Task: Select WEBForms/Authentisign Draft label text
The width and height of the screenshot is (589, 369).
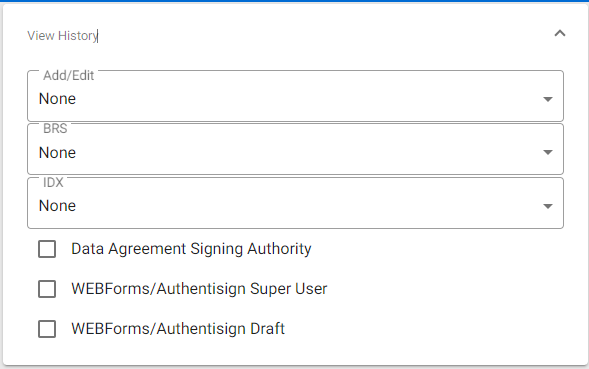Action: click(x=178, y=329)
